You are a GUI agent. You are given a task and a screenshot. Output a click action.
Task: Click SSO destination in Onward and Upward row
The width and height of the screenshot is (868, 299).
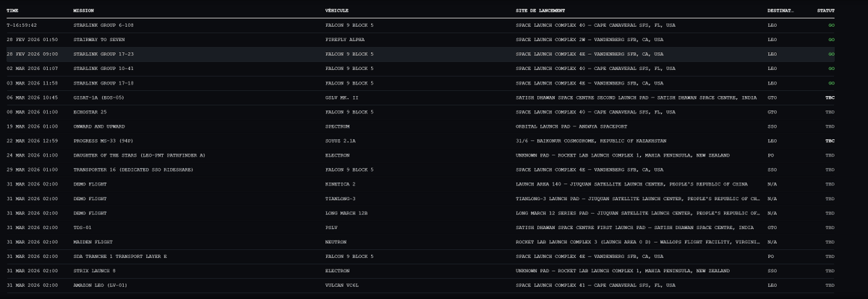(x=771, y=126)
